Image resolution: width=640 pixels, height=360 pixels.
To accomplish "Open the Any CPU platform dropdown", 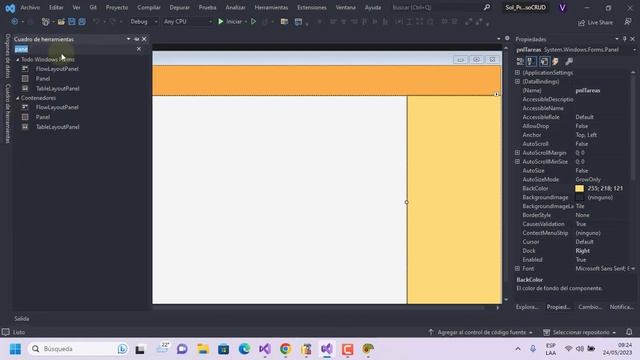I will click(x=188, y=21).
